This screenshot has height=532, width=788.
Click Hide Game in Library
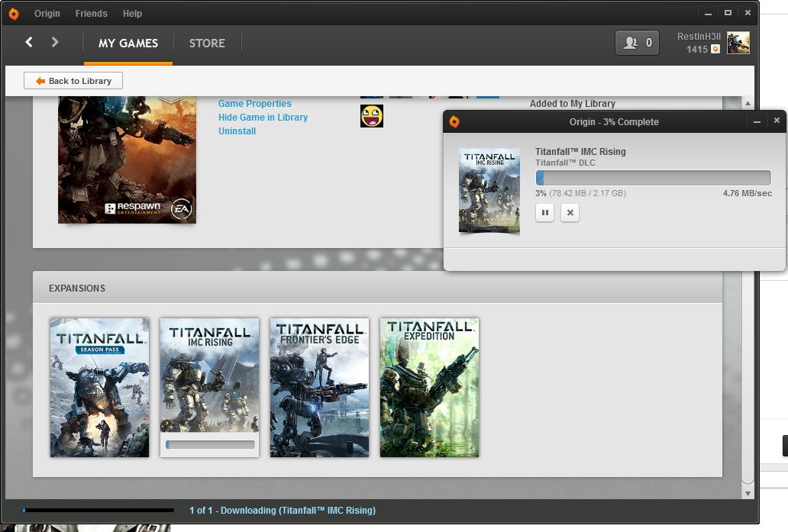pyautogui.click(x=263, y=117)
